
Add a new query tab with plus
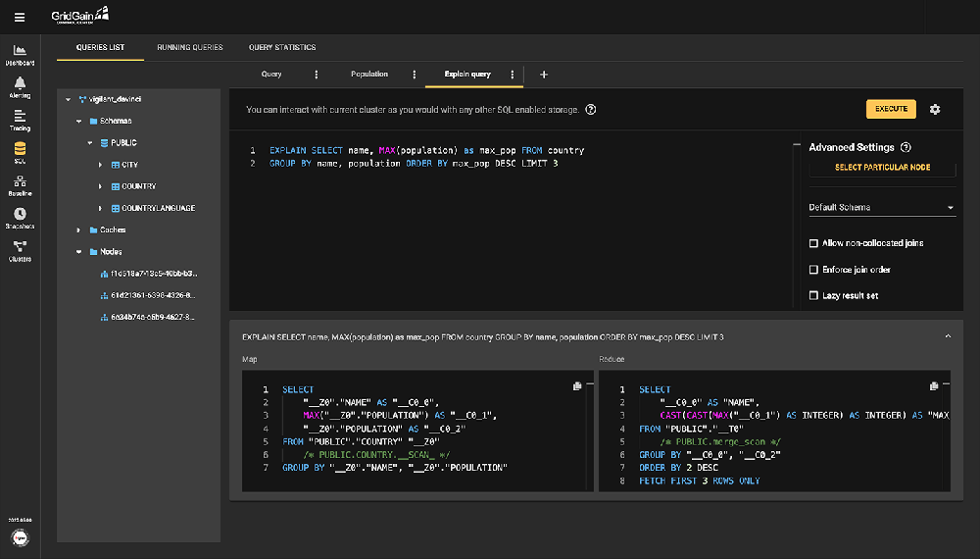coord(544,75)
